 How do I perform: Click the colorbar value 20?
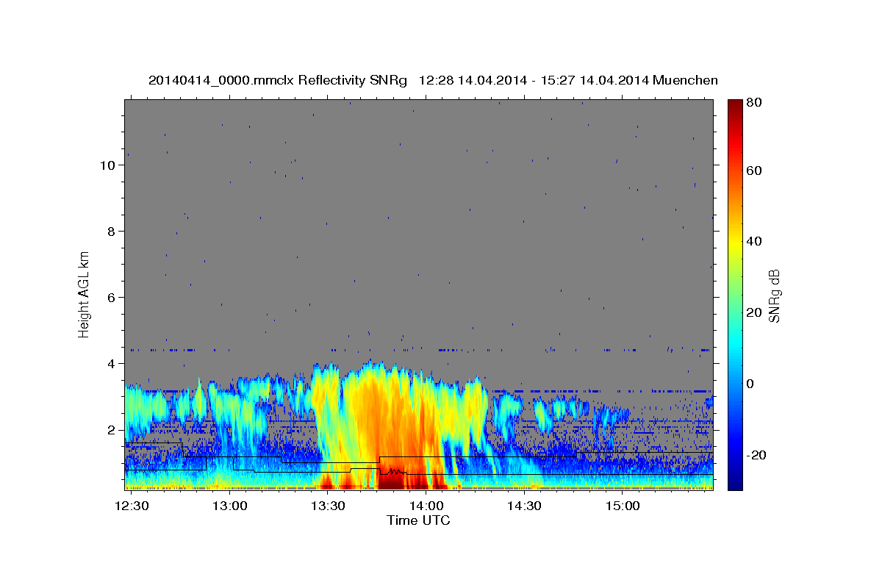click(753, 313)
